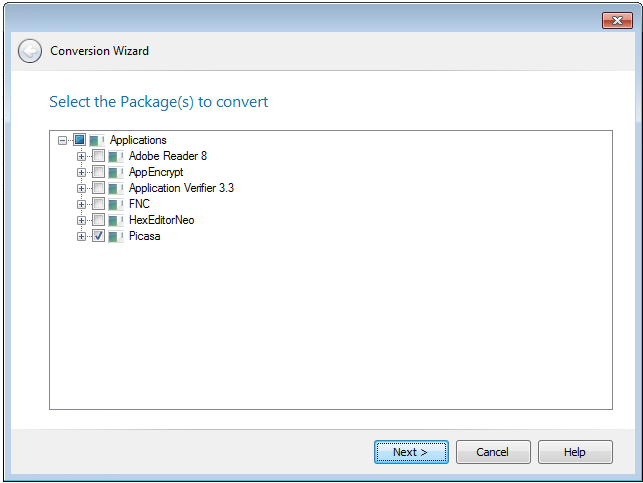
Task: Click the AppEncrypt package icon
Action: pos(116,172)
